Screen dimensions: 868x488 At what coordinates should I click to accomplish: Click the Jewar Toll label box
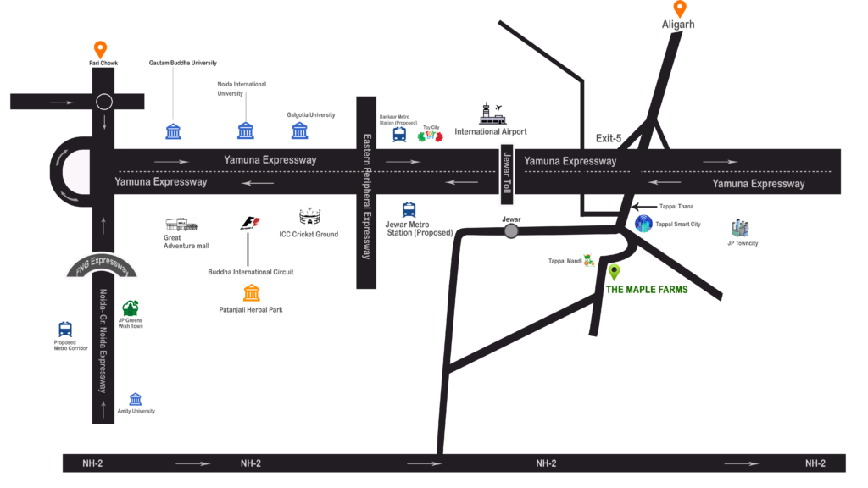tap(506, 174)
